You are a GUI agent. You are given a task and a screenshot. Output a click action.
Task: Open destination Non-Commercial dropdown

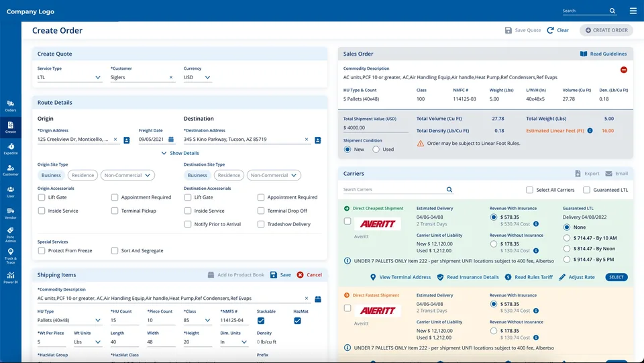coord(274,175)
